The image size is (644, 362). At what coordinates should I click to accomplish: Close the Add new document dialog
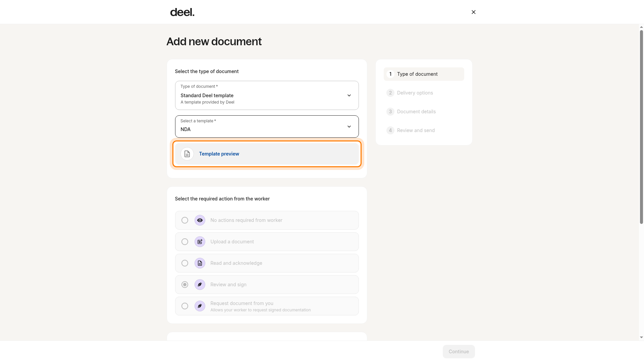(x=474, y=12)
